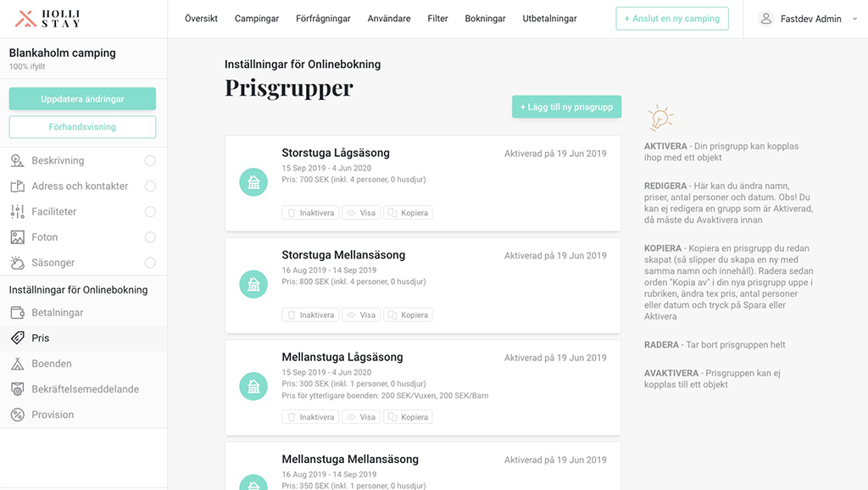
Task: Toggle the Beskrivning completion circle
Action: (x=150, y=160)
